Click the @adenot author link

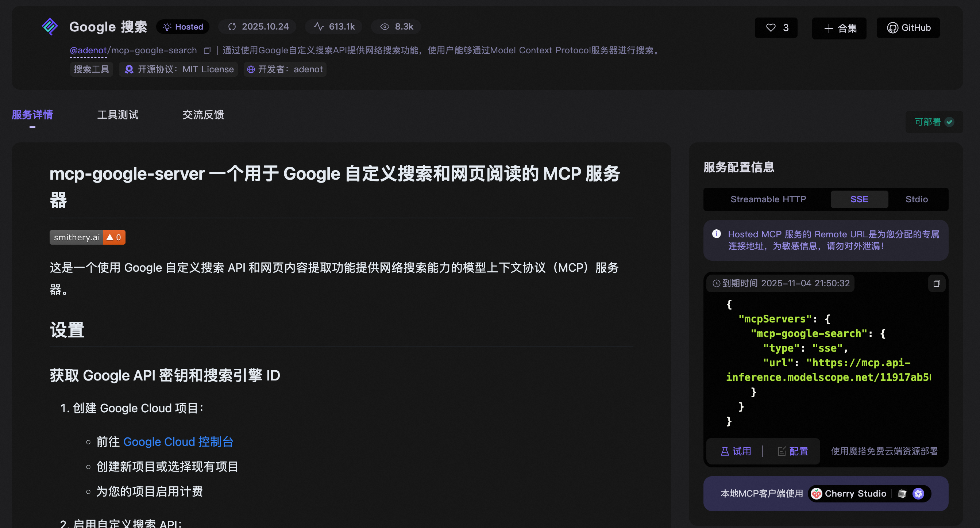pyautogui.click(x=88, y=50)
